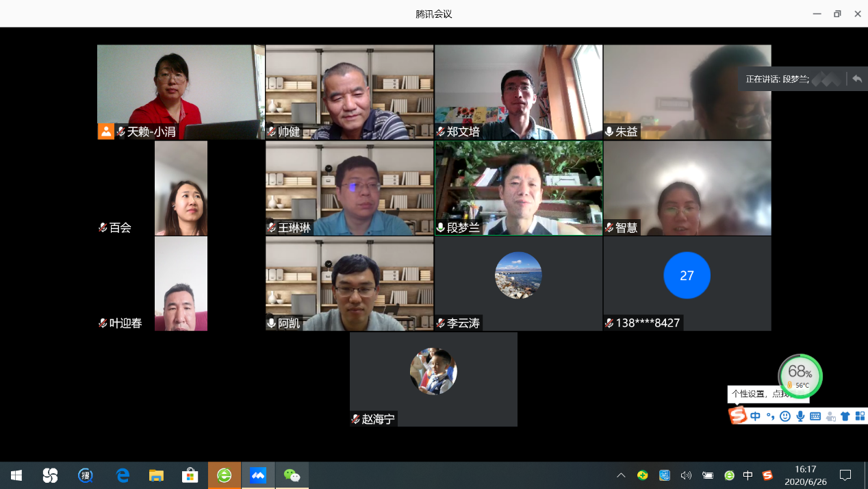Click the blue 27 avatar circle

(x=687, y=275)
